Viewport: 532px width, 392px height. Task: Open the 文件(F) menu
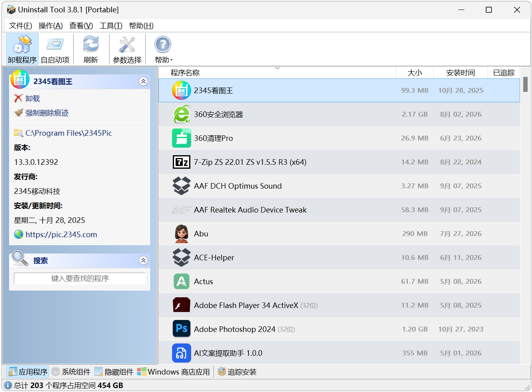[21, 26]
